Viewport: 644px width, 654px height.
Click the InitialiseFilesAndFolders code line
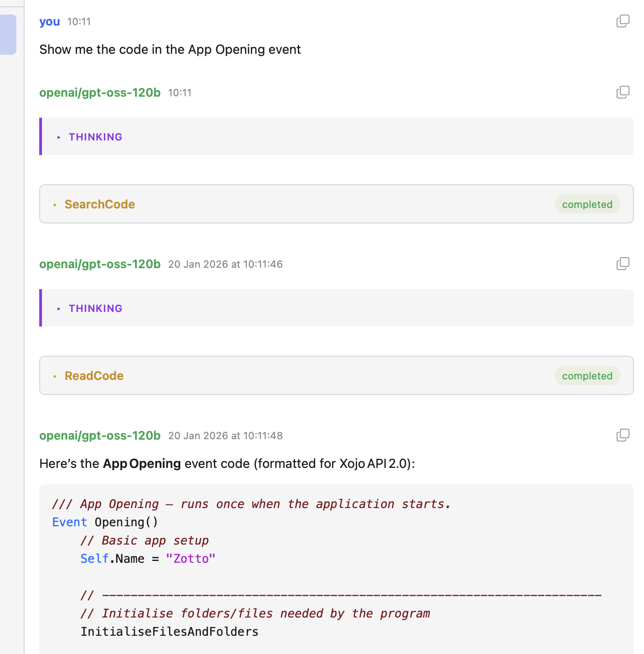[x=169, y=632]
